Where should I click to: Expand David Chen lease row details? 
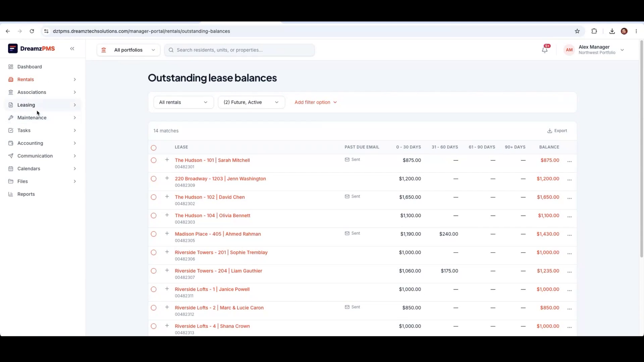point(167,197)
